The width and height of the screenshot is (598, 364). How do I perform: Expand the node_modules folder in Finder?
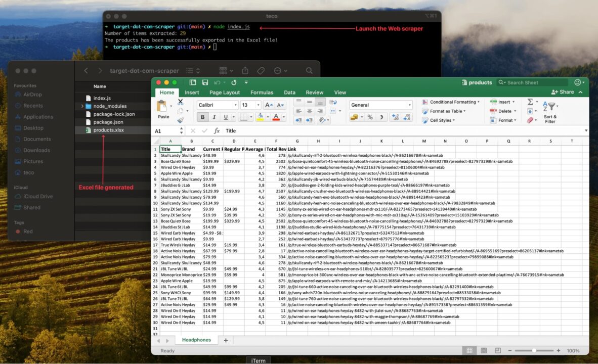82,106
